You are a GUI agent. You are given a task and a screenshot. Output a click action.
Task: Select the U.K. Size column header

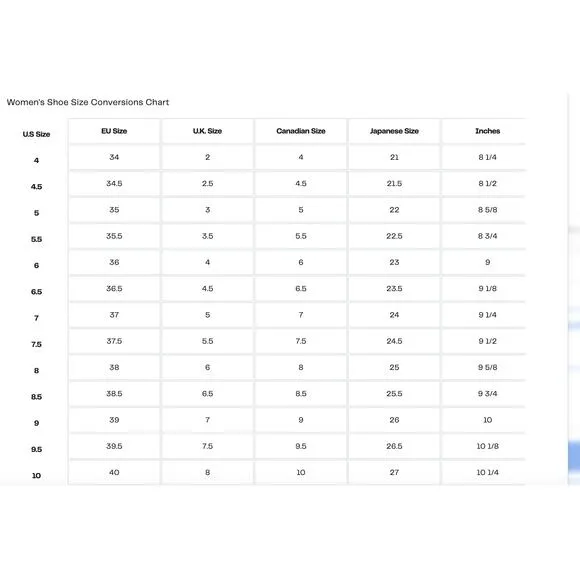(208, 131)
